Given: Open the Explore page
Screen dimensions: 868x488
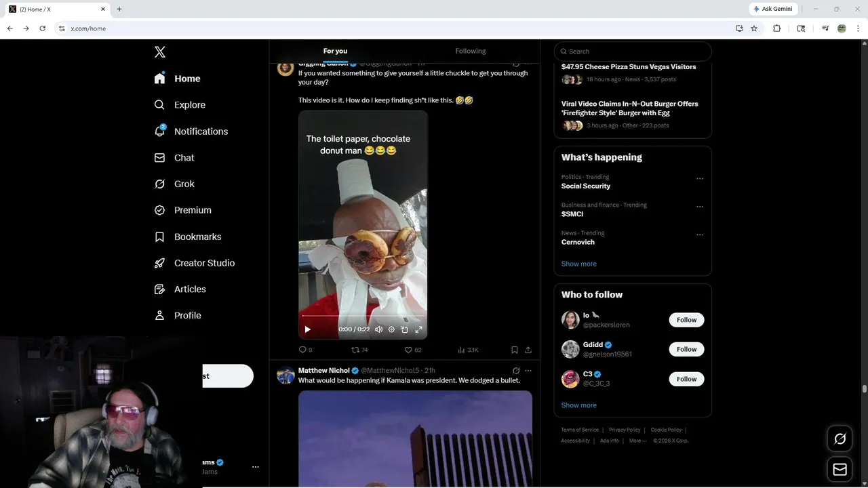Looking at the screenshot, I should point(180,105).
